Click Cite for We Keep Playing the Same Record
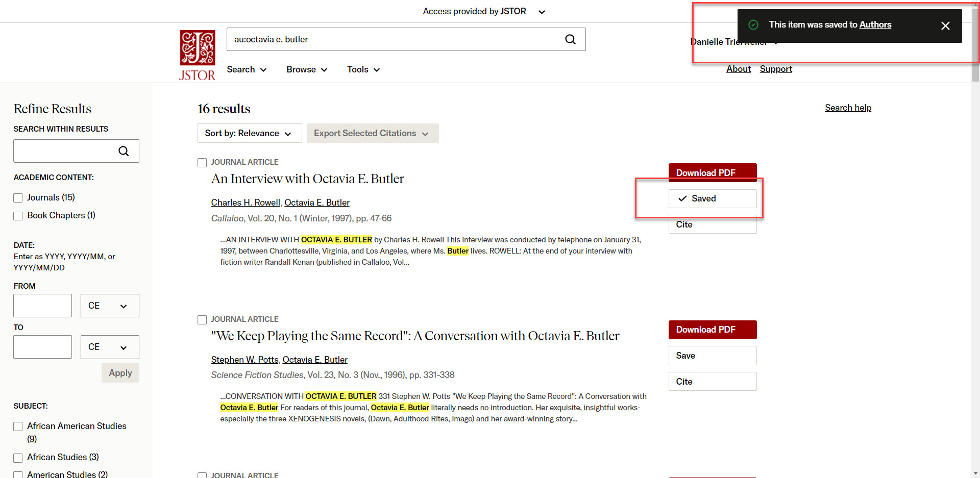The image size is (980, 478). (x=713, y=382)
